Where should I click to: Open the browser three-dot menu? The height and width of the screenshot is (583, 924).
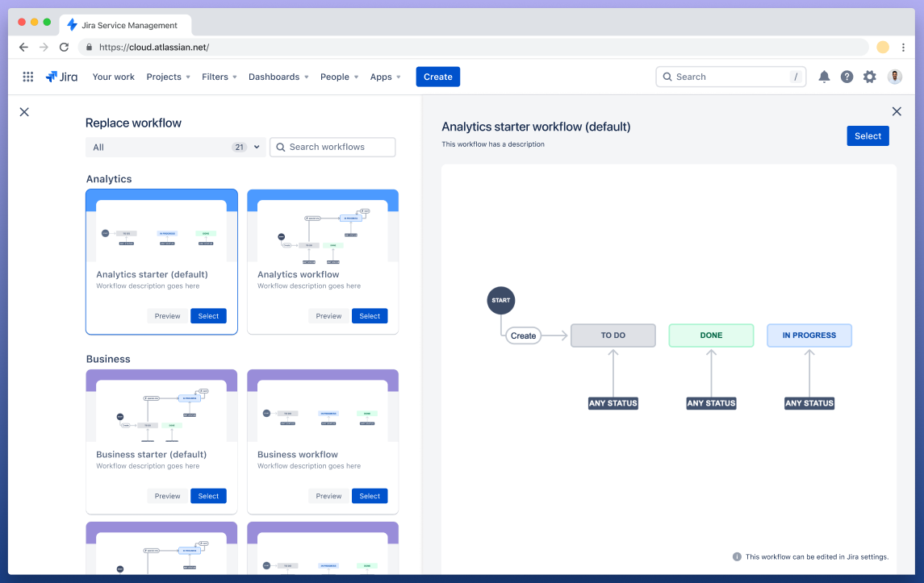click(x=903, y=47)
